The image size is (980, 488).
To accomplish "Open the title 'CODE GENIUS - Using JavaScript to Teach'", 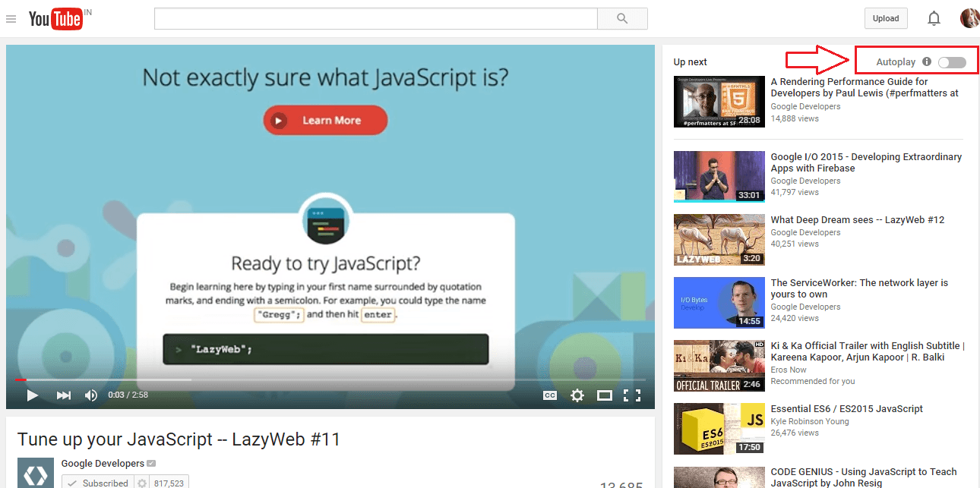I will pos(864,477).
